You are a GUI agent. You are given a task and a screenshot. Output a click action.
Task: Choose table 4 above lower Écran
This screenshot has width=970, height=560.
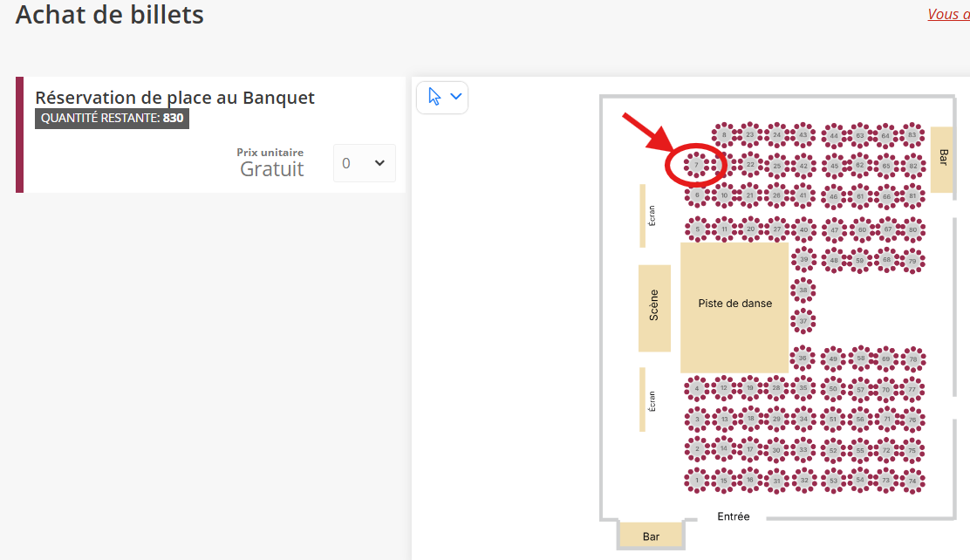pos(697,388)
